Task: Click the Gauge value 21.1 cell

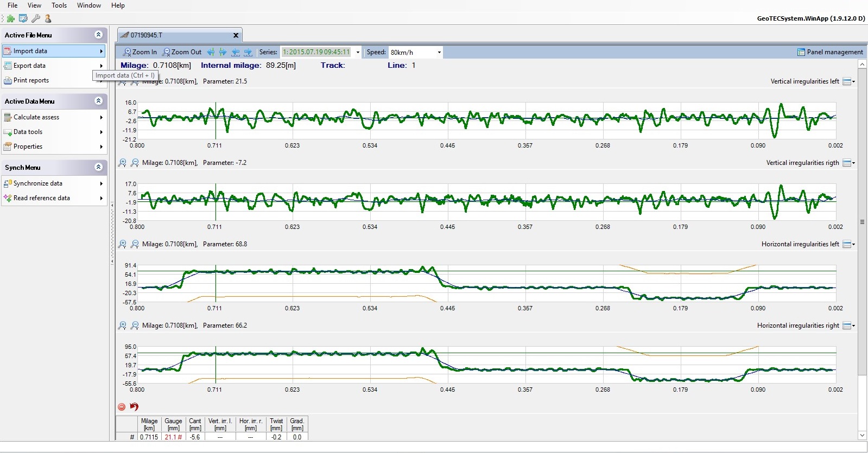Action: (173, 437)
